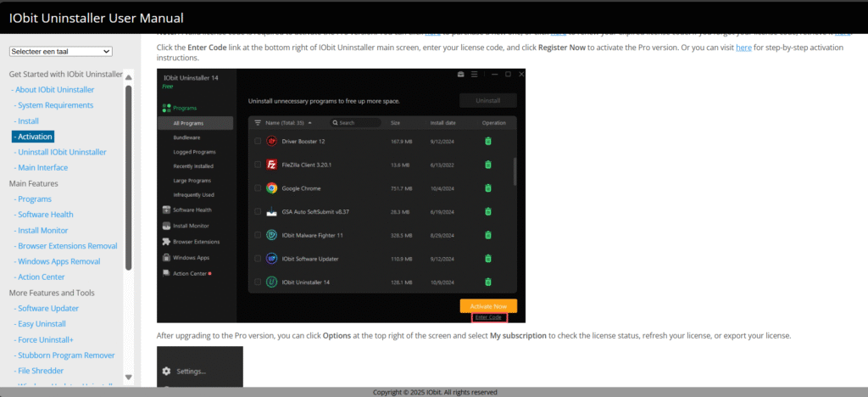Click the GSA Auto SoftSubmit trash icon
The image size is (868, 397).
(x=487, y=211)
